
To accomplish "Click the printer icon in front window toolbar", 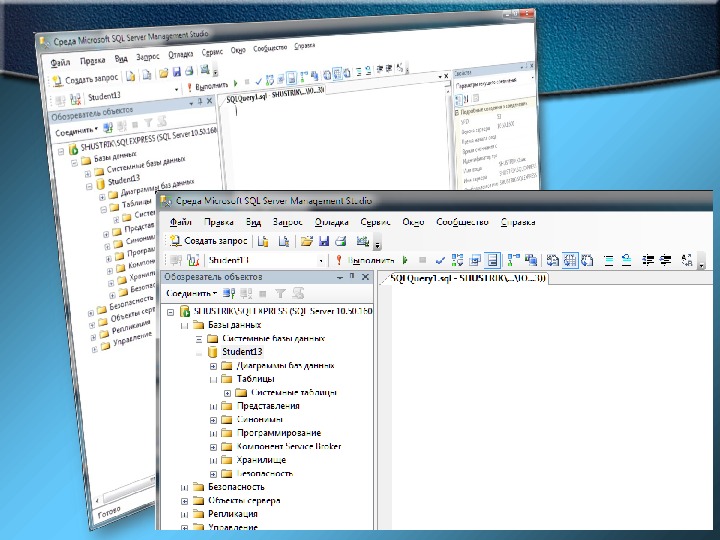I will (x=341, y=241).
